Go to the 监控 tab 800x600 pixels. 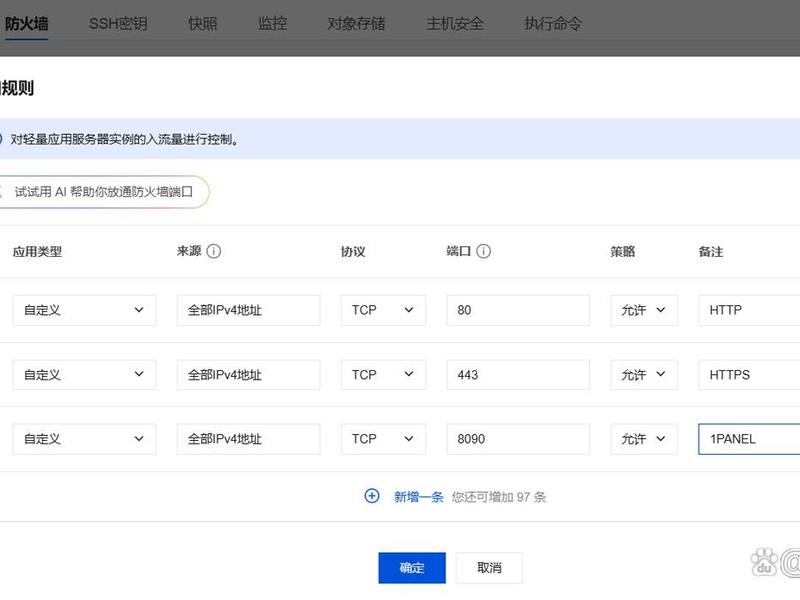[x=272, y=23]
